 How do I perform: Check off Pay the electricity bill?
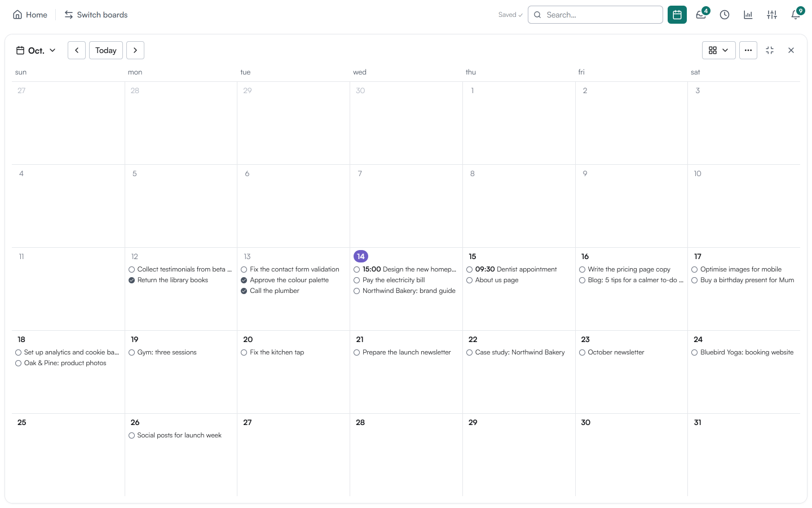(x=357, y=281)
